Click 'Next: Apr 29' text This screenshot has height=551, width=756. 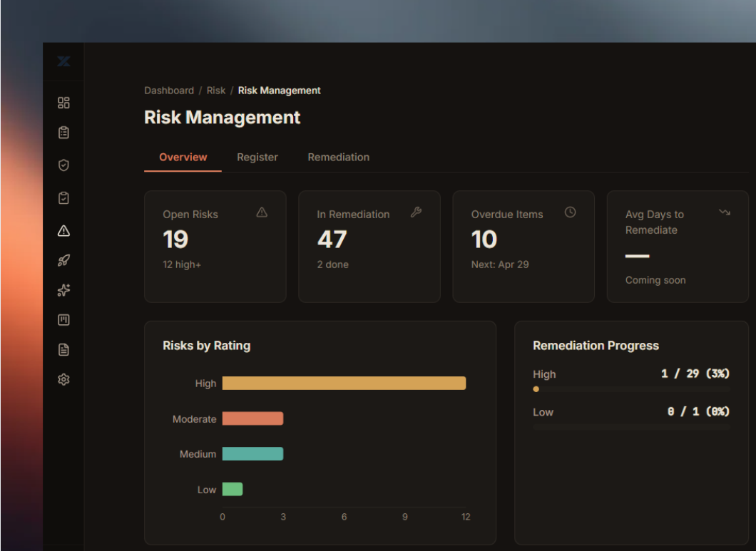point(500,264)
